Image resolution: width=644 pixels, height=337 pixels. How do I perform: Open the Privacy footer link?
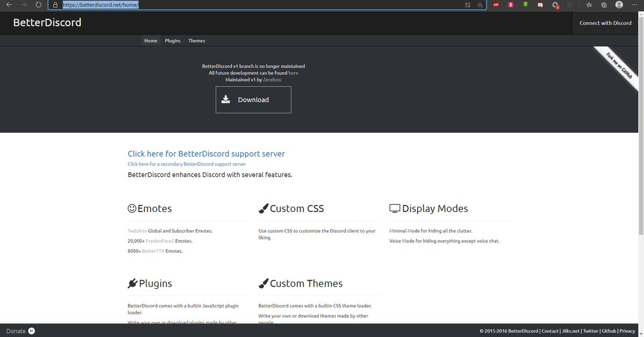(627, 331)
